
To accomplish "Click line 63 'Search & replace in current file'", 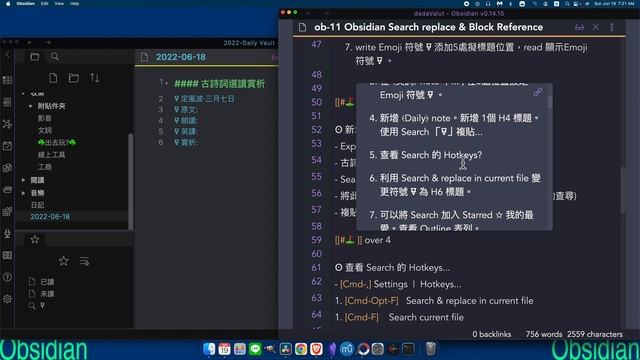I will tap(469, 301).
